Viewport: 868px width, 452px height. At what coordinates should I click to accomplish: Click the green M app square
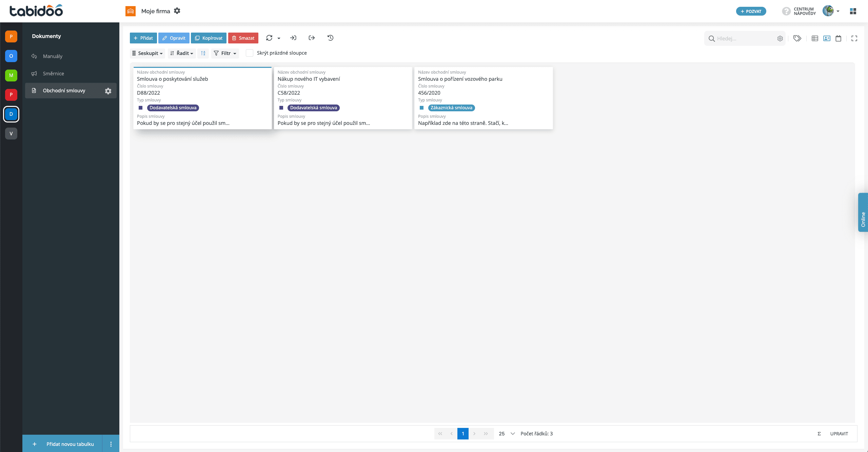pyautogui.click(x=11, y=75)
